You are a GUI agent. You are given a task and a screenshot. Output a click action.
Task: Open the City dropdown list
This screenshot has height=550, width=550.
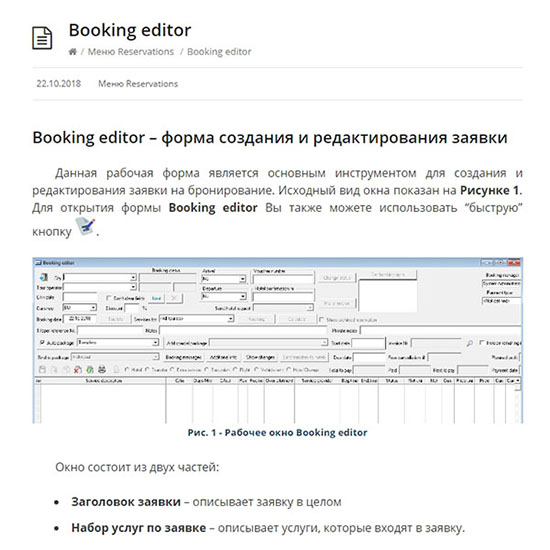[133, 277]
